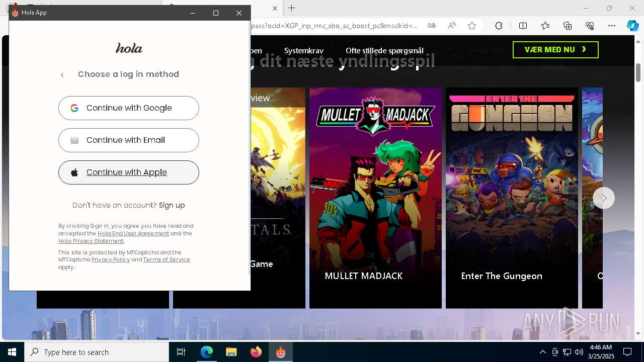Show next games with carousel arrow
Screen dimensions: 644x362
(604, 198)
